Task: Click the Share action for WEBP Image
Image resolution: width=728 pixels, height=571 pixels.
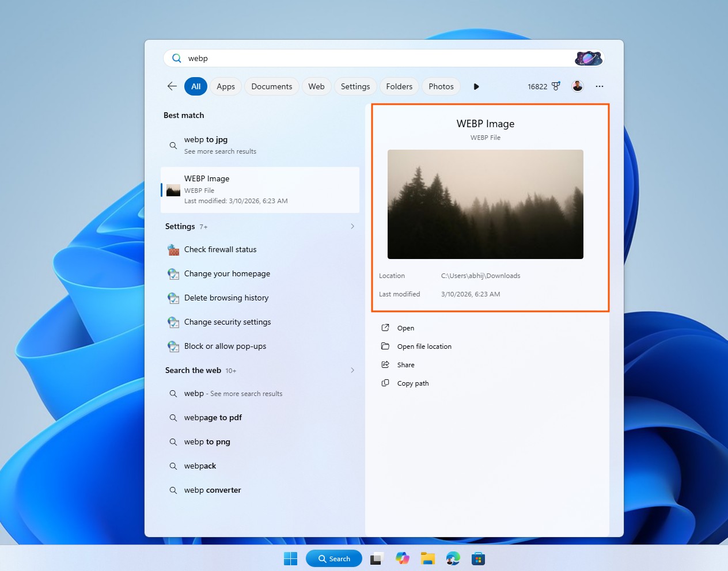Action: [x=405, y=364]
